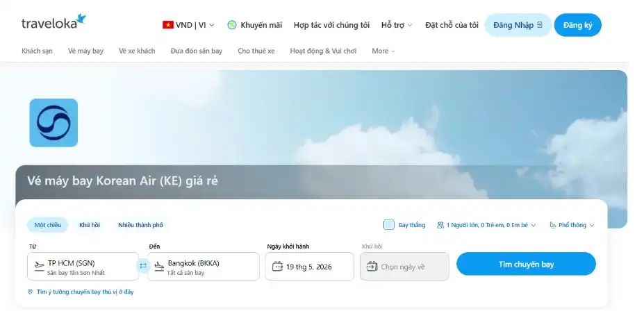Open Đặt chỗ của tôi

point(452,25)
